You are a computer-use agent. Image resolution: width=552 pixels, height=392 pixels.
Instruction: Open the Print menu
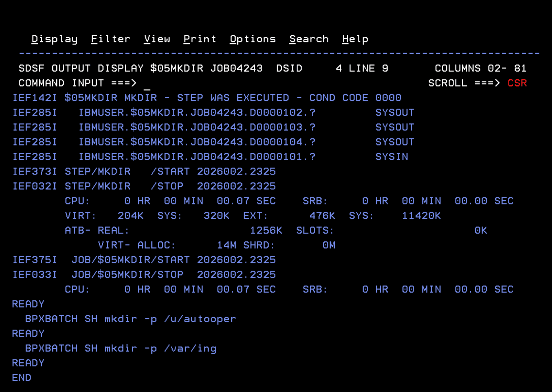coord(200,39)
